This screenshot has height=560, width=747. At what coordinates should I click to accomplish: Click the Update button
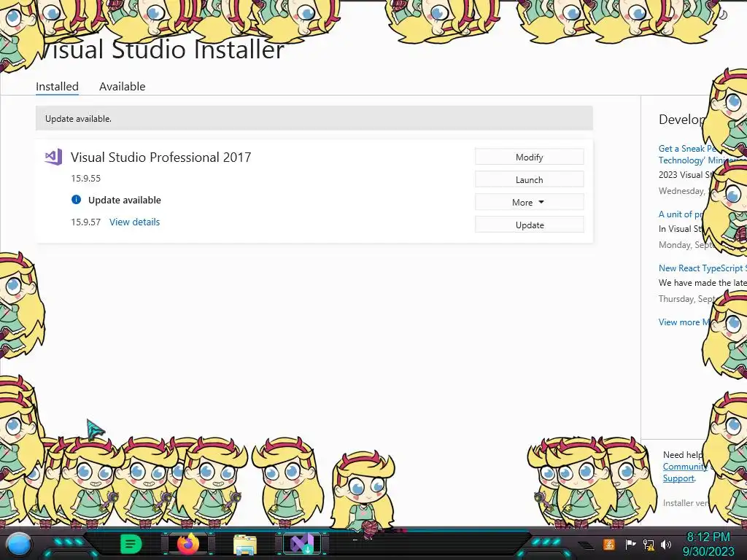tap(530, 225)
